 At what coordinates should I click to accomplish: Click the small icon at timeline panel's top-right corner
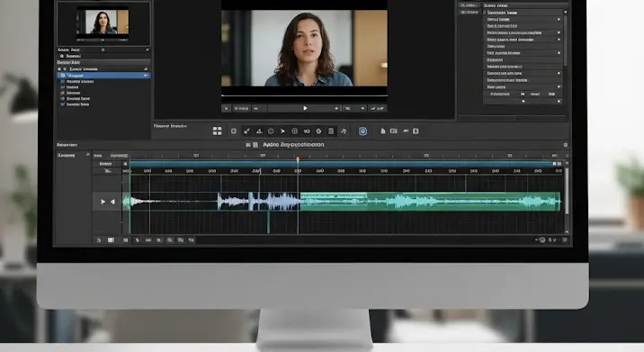566,145
